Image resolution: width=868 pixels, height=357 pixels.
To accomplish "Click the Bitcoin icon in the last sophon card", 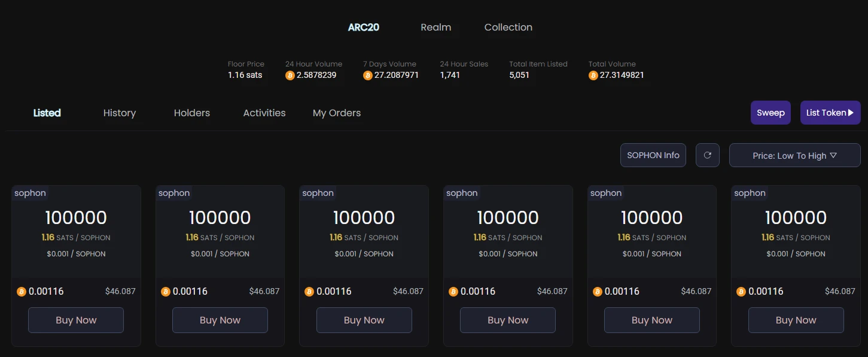I will (741, 292).
